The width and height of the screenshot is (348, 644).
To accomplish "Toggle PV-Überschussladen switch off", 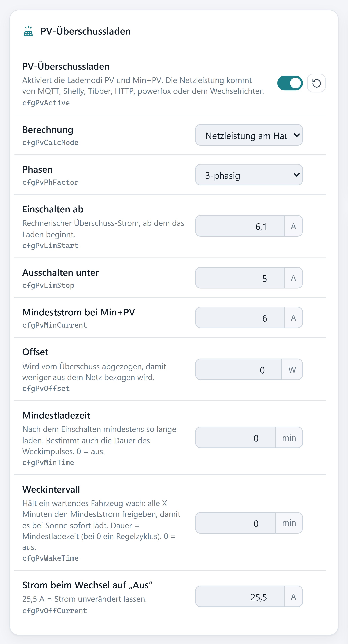I will point(290,83).
